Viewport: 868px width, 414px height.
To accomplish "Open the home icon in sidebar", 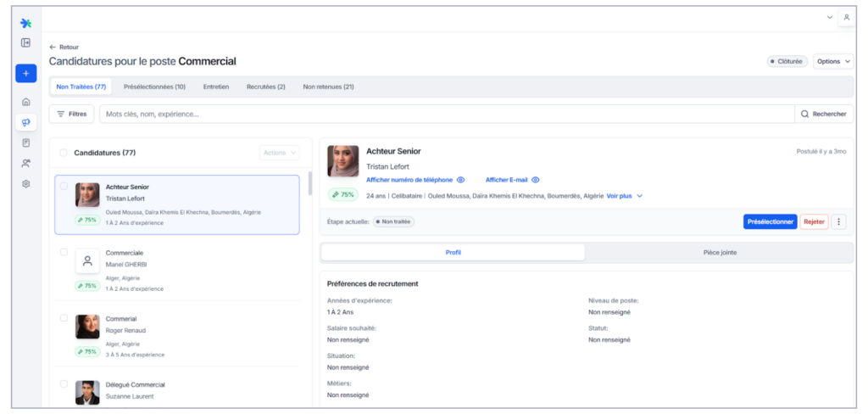I will (x=26, y=102).
